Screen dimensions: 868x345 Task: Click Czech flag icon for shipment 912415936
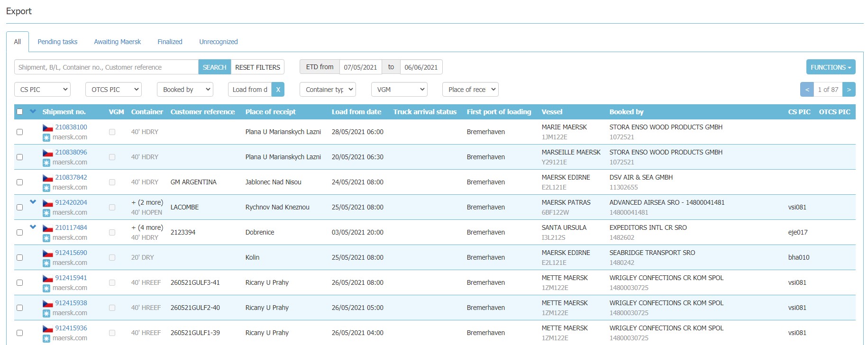47,328
